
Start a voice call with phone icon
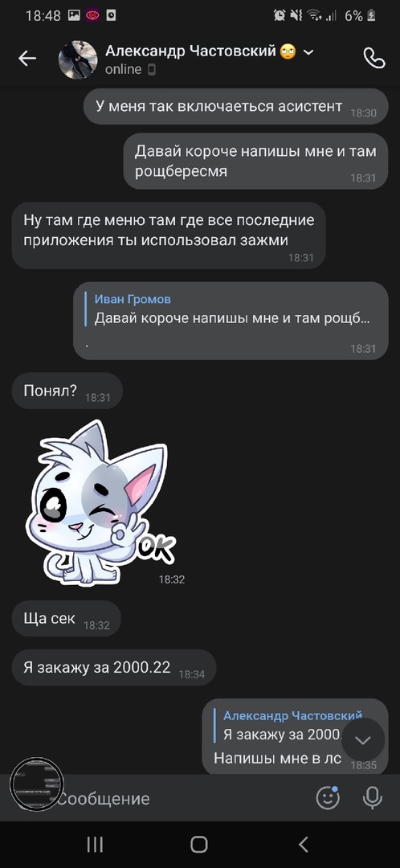click(x=374, y=58)
